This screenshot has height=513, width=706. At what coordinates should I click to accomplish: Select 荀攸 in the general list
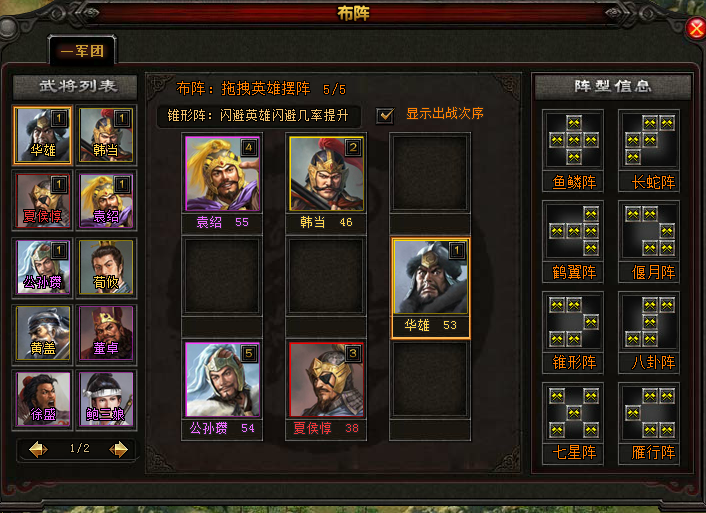coord(106,267)
